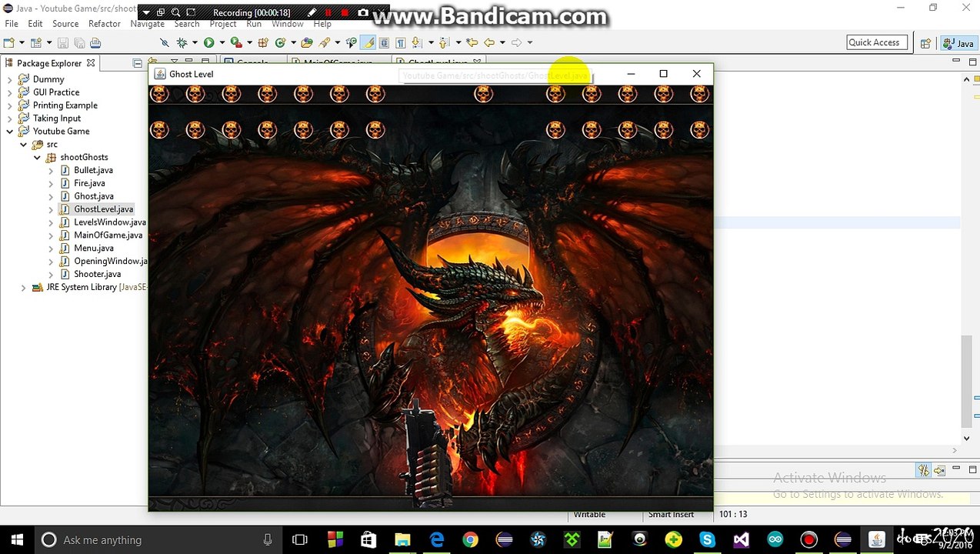Click the Eclipse editor vertical scrollbar

[967, 381]
